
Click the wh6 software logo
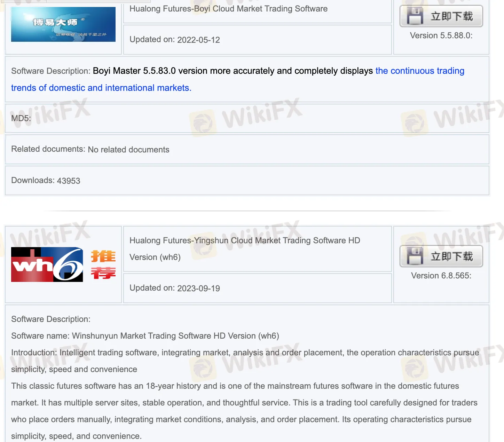[47, 264]
